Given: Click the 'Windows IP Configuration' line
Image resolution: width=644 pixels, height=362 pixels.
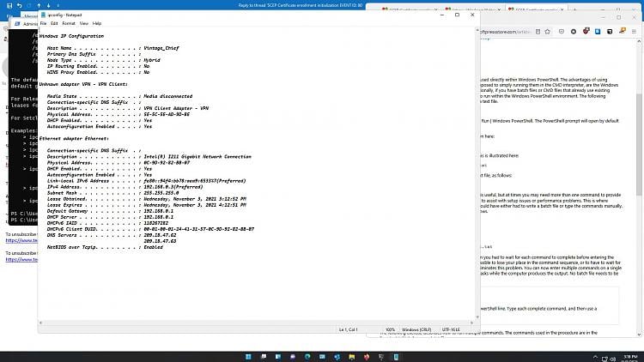Looking at the screenshot, I should coord(71,36).
